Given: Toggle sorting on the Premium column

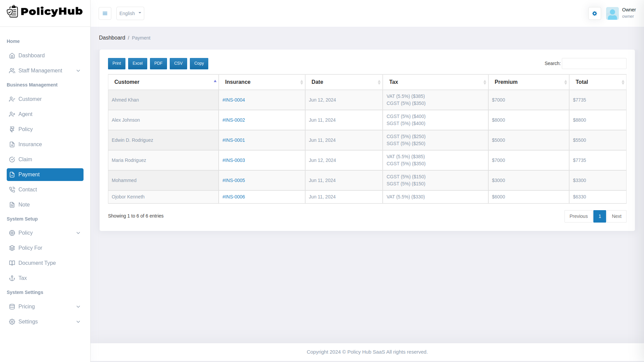Looking at the screenshot, I should 566,82.
